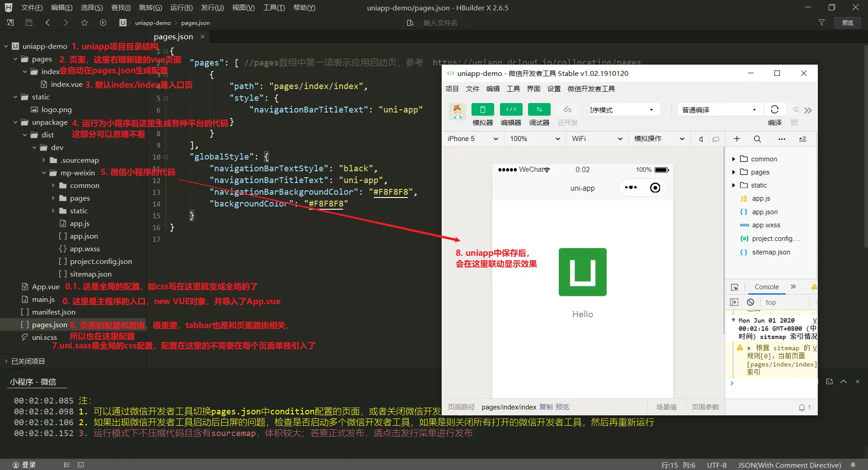Click the WeChat devtools user avatar
Image resolution: width=868 pixels, height=470 pixels.
(457, 111)
